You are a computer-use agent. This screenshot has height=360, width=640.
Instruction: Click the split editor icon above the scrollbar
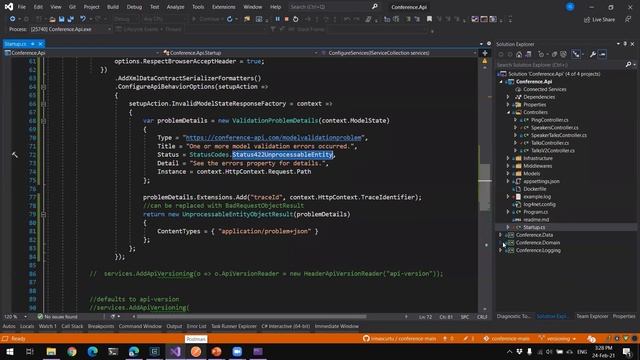[485, 53]
